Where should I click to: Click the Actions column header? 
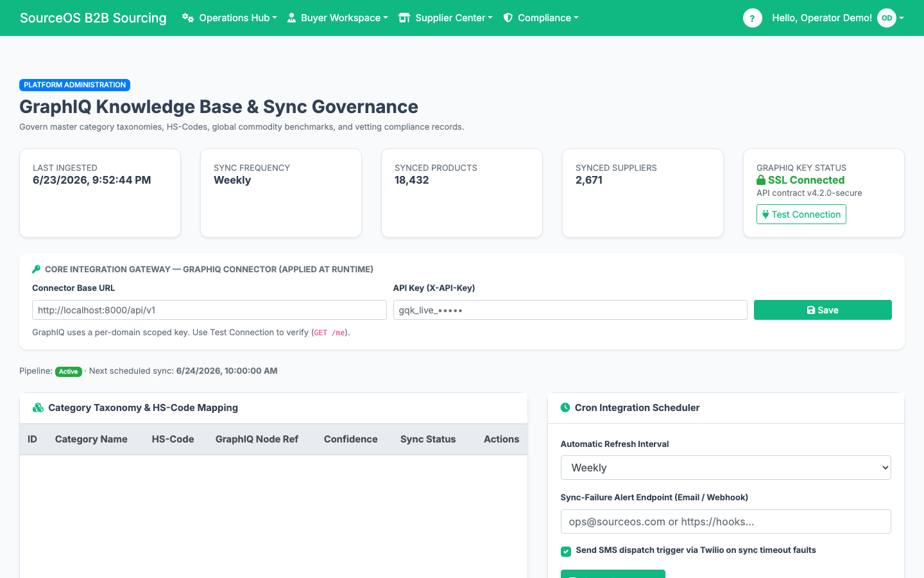(501, 439)
